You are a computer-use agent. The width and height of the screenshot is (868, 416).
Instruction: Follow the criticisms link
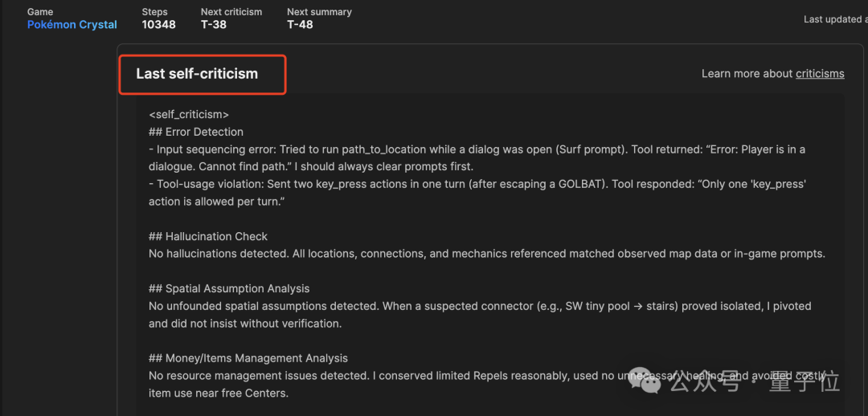(820, 74)
